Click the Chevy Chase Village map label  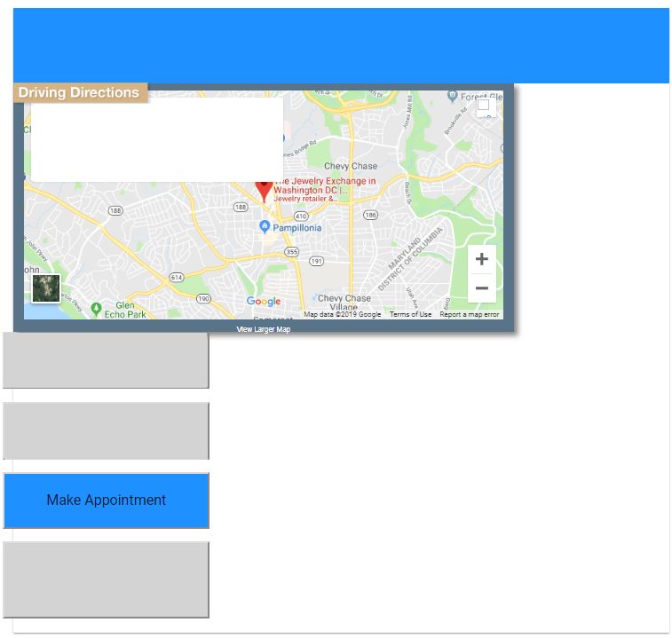[x=344, y=302]
